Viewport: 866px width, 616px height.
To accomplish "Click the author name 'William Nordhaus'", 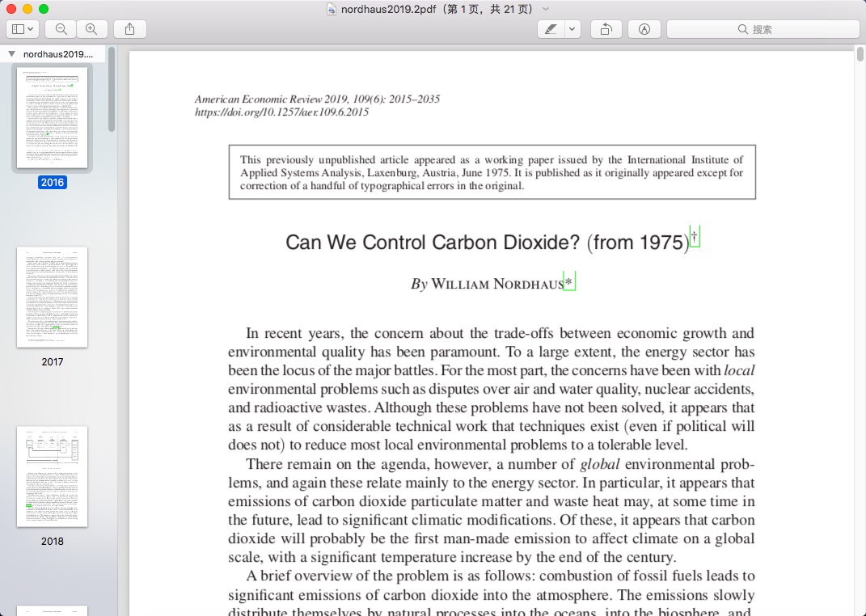I will pyautogui.click(x=497, y=284).
